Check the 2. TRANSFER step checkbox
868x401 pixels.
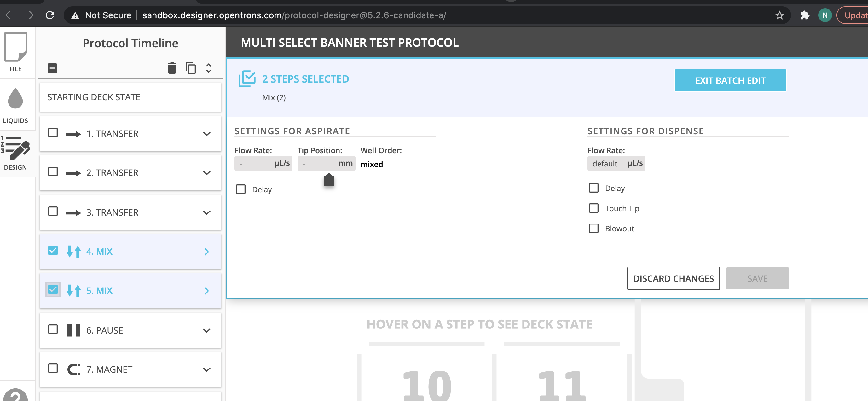pyautogui.click(x=53, y=171)
